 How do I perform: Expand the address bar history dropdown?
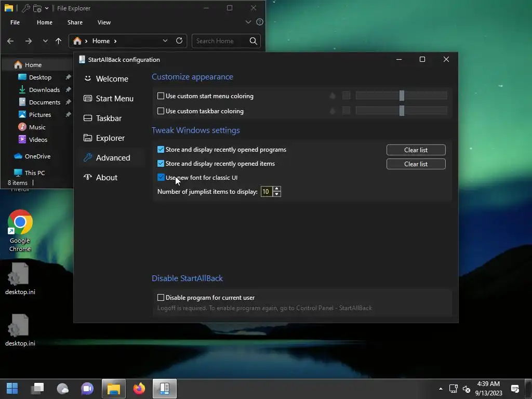pos(165,41)
